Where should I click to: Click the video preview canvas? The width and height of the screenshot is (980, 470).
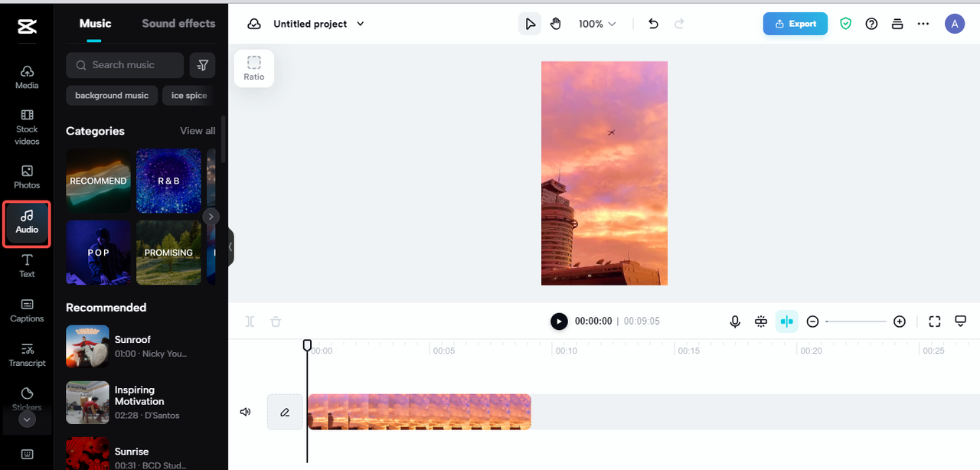tap(604, 173)
